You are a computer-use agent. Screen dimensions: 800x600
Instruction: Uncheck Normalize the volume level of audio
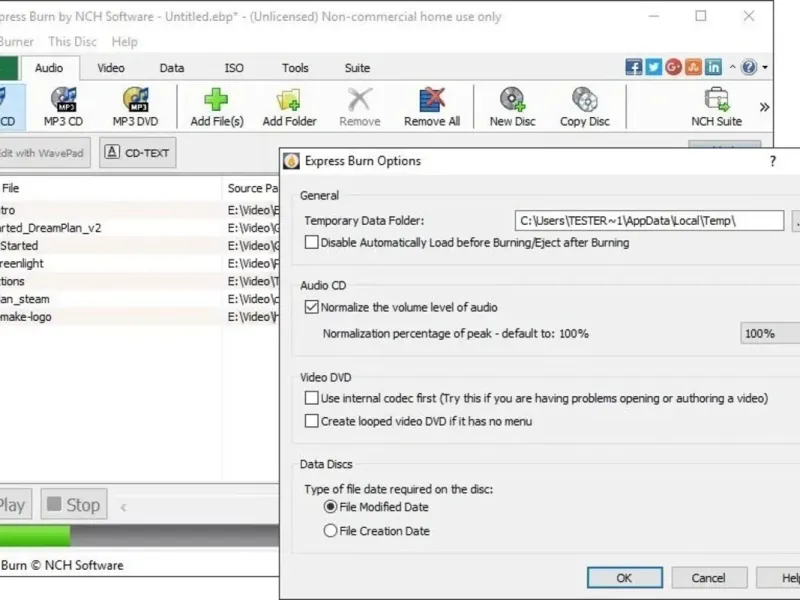click(311, 307)
